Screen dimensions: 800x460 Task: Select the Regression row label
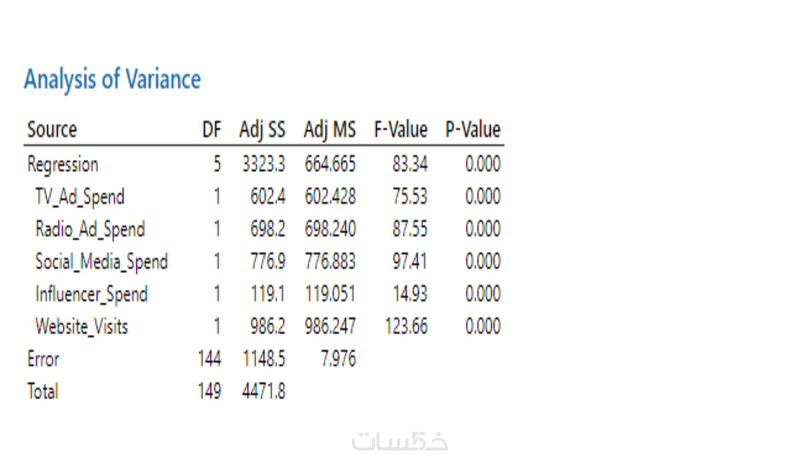point(63,164)
